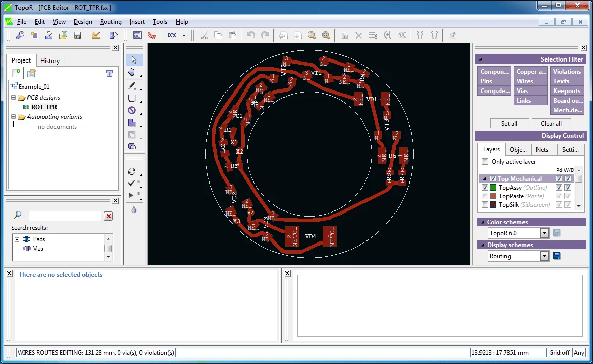
Task: Switch to the Nets tab
Action: [x=542, y=150]
